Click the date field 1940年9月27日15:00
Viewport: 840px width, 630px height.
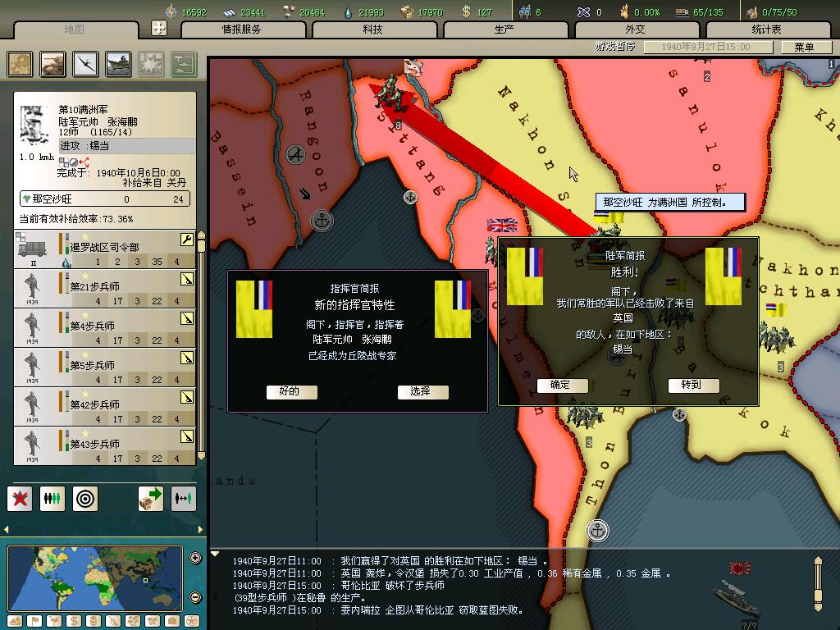pos(708,47)
